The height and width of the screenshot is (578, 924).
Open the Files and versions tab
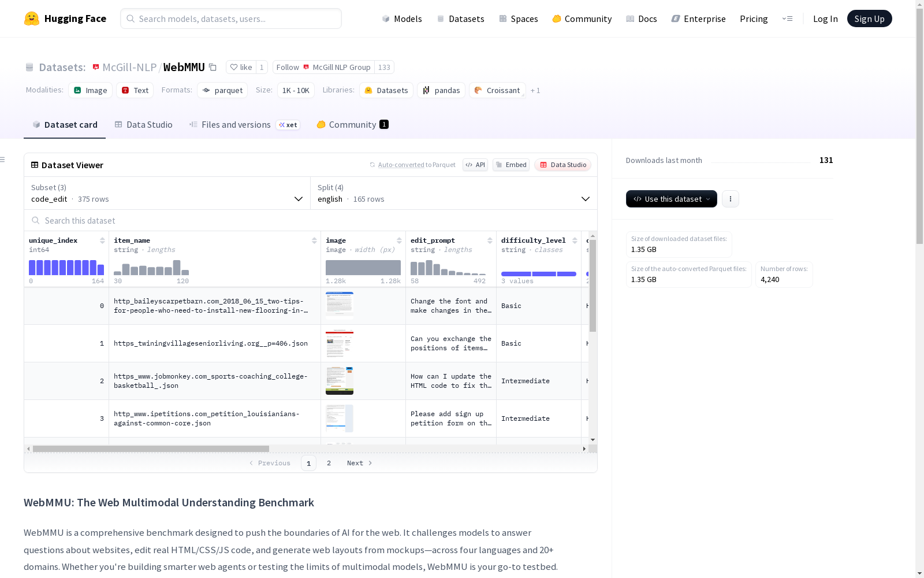click(x=244, y=125)
